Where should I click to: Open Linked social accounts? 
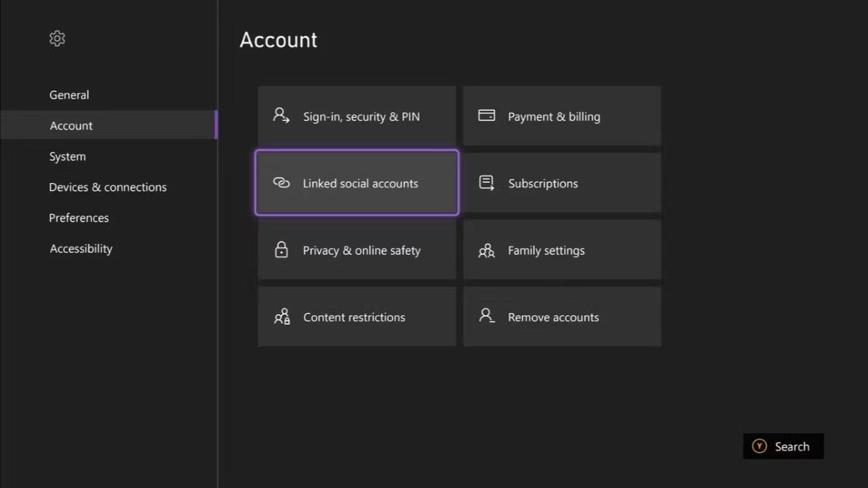pos(357,182)
